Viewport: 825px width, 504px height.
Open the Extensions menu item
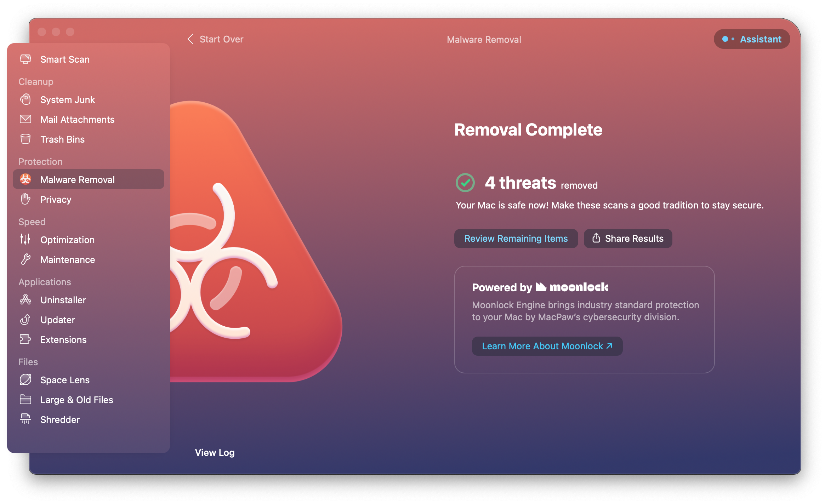coord(63,340)
